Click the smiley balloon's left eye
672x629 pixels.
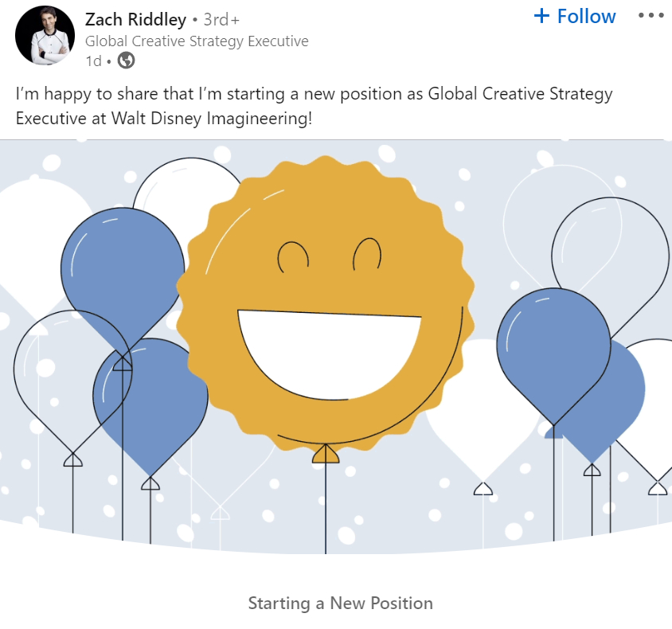click(x=292, y=255)
